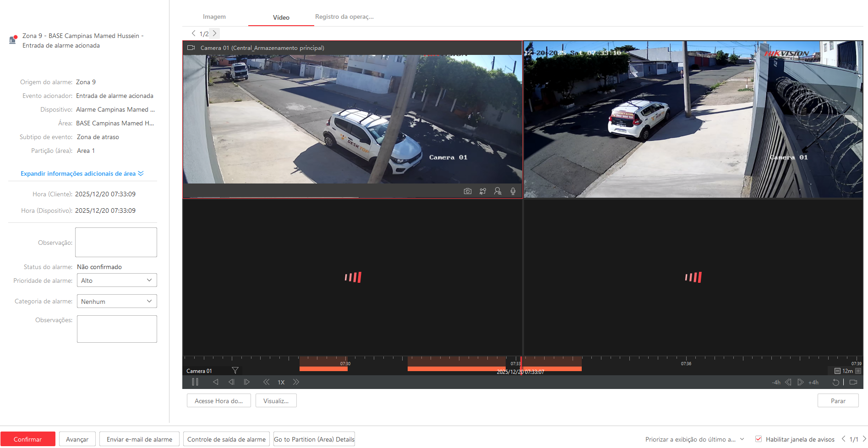This screenshot has width=868, height=448.
Task: Switch to the Registro da operação tab
Action: (344, 17)
